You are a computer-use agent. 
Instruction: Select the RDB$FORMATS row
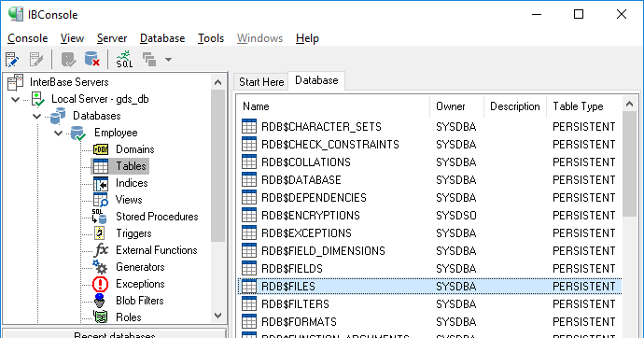[x=429, y=321]
